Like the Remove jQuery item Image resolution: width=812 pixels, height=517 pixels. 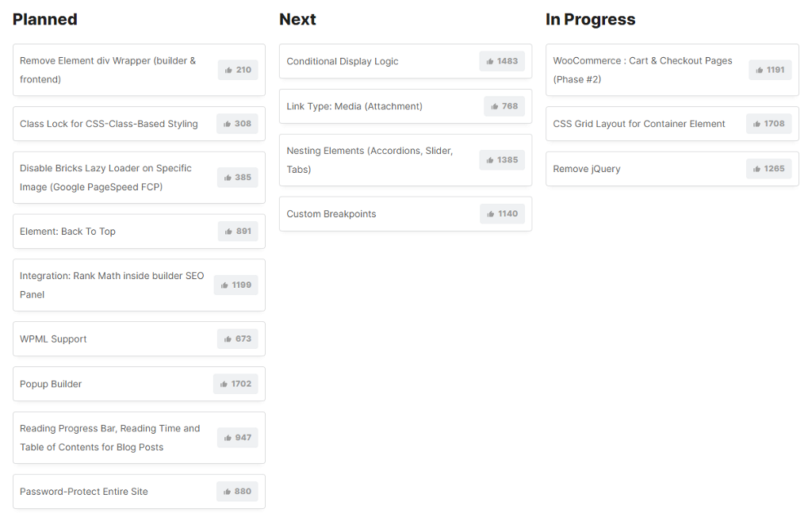pyautogui.click(x=768, y=169)
